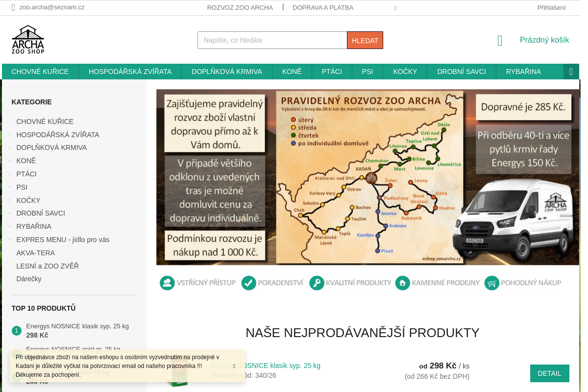Viewport: 588px width, 392px height.
Task: Open DROBNÍ SAVCI in top navigation bar
Action: (462, 72)
